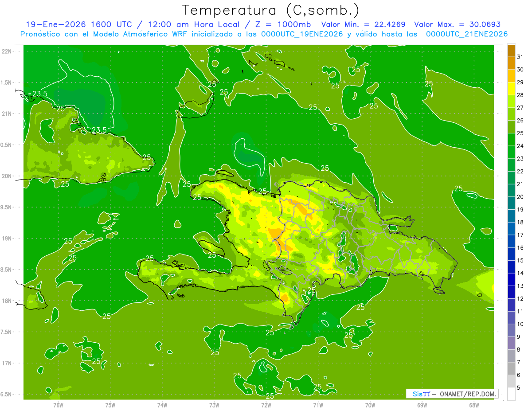
Task: Pick the gray legend color between 6 and 7
Action: [x=511, y=368]
